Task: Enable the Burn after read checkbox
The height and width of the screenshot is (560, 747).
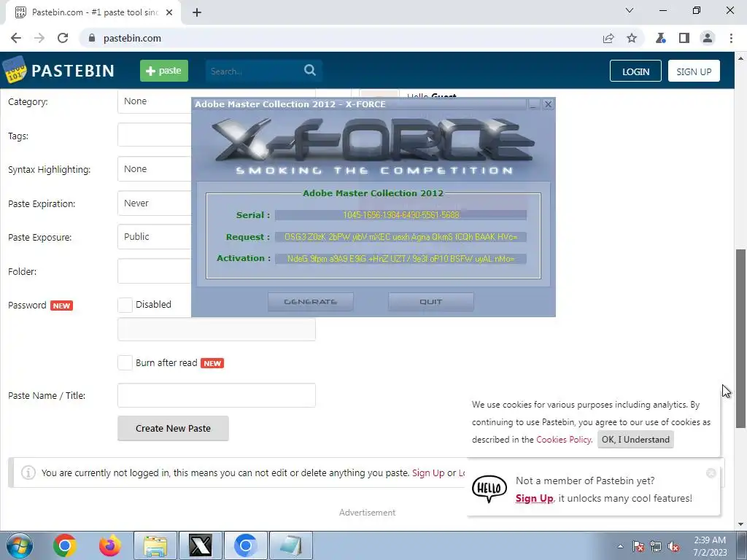Action: pyautogui.click(x=125, y=363)
